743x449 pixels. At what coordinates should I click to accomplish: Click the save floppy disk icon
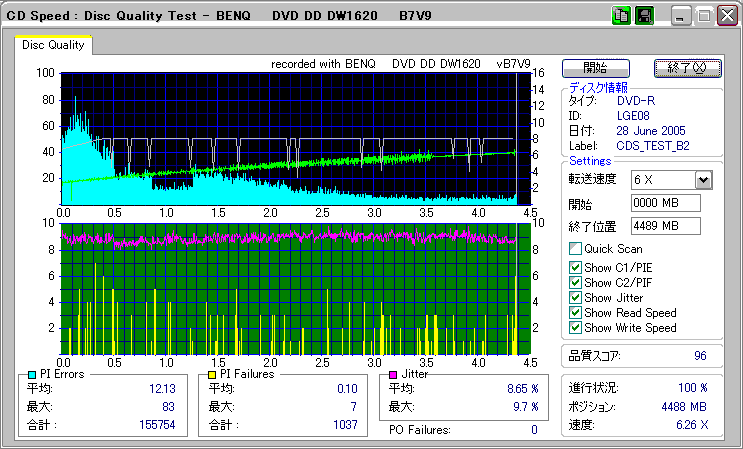644,16
